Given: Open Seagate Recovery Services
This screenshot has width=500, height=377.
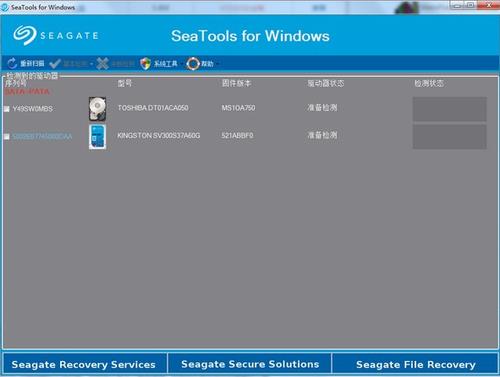Looking at the screenshot, I should [84, 364].
